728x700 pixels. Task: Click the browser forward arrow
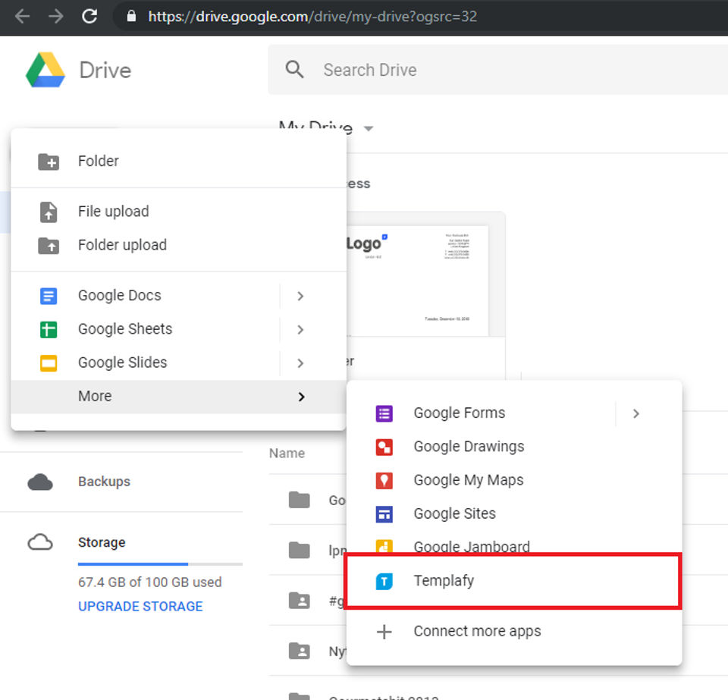click(55, 17)
